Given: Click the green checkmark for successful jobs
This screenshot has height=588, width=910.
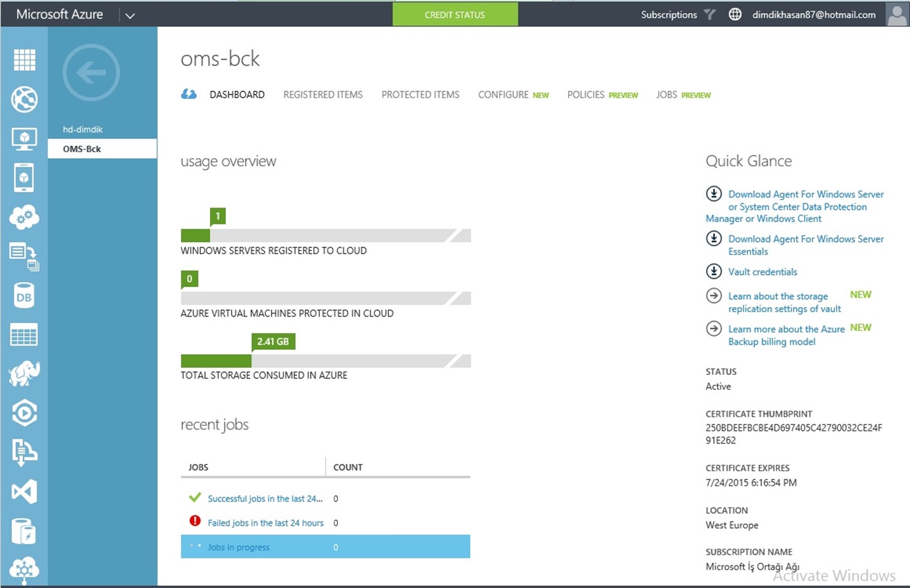Looking at the screenshot, I should click(195, 497).
